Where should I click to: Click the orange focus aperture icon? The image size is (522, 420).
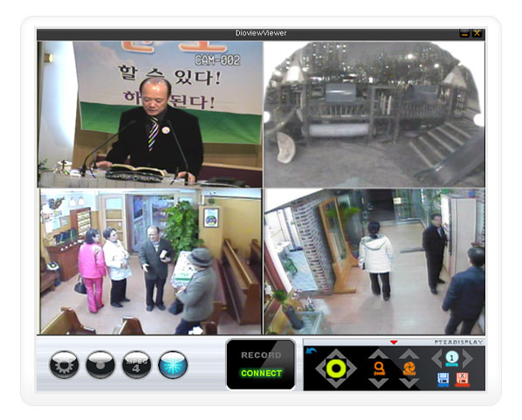coord(409,368)
